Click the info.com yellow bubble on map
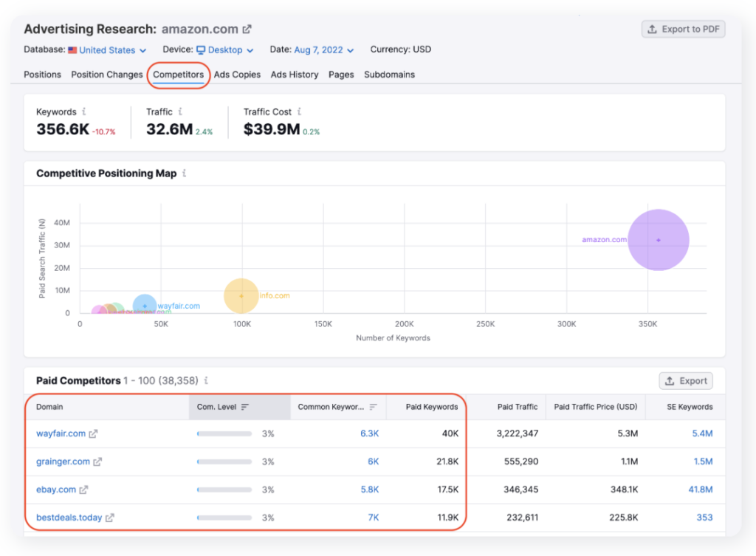 [x=241, y=295]
